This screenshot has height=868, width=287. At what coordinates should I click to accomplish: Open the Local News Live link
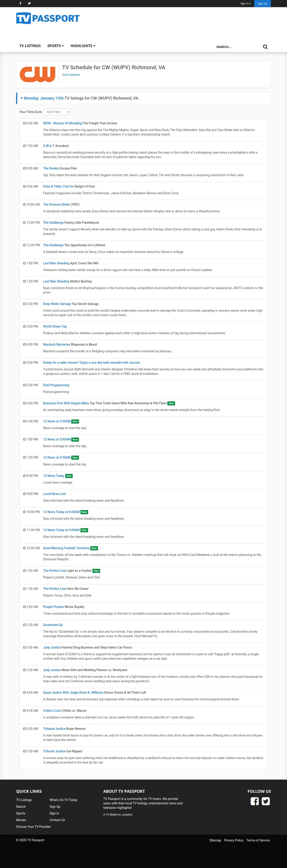click(54, 494)
